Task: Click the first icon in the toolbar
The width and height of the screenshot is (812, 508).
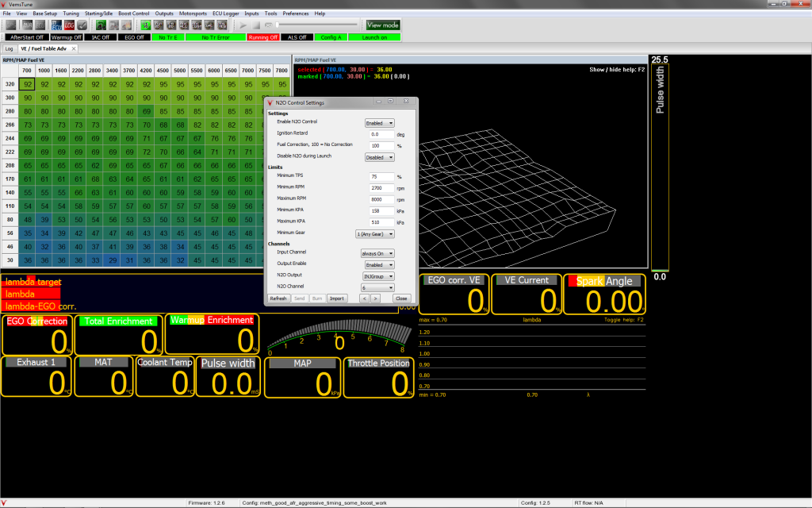Action: [x=10, y=25]
